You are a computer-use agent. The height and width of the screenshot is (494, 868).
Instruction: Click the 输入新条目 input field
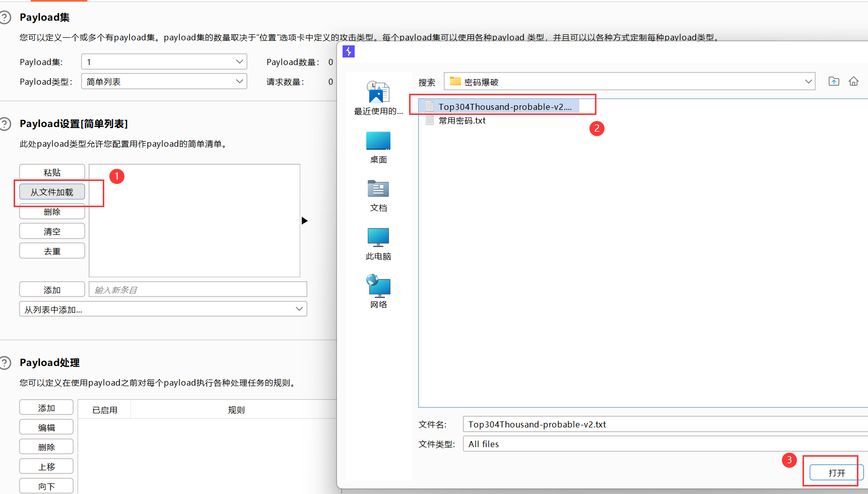pyautogui.click(x=197, y=290)
